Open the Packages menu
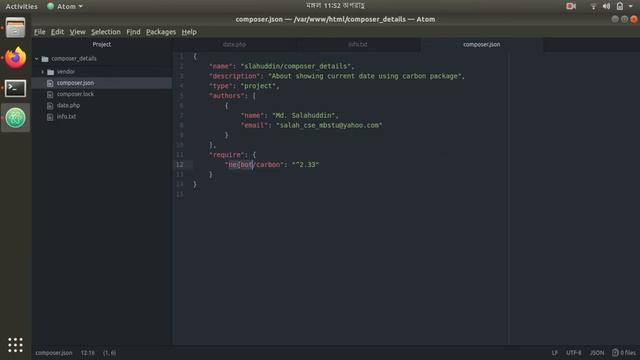Viewport: 640px width, 360px height. click(x=161, y=32)
